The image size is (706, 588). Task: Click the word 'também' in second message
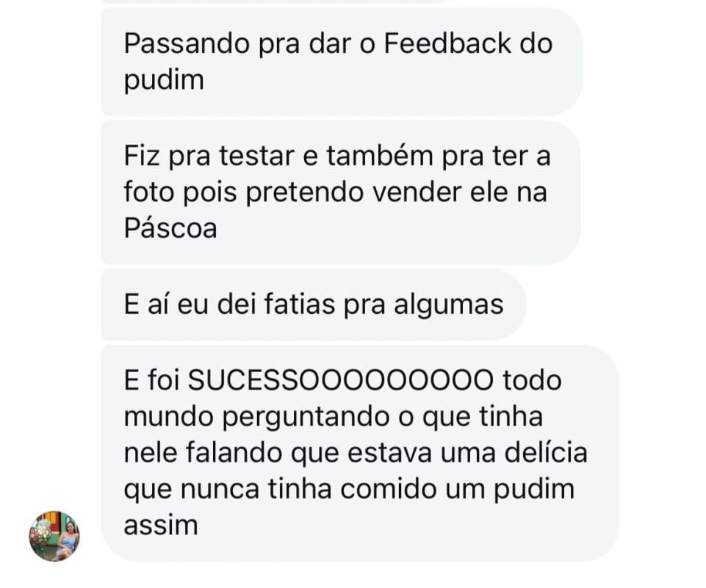click(x=380, y=157)
